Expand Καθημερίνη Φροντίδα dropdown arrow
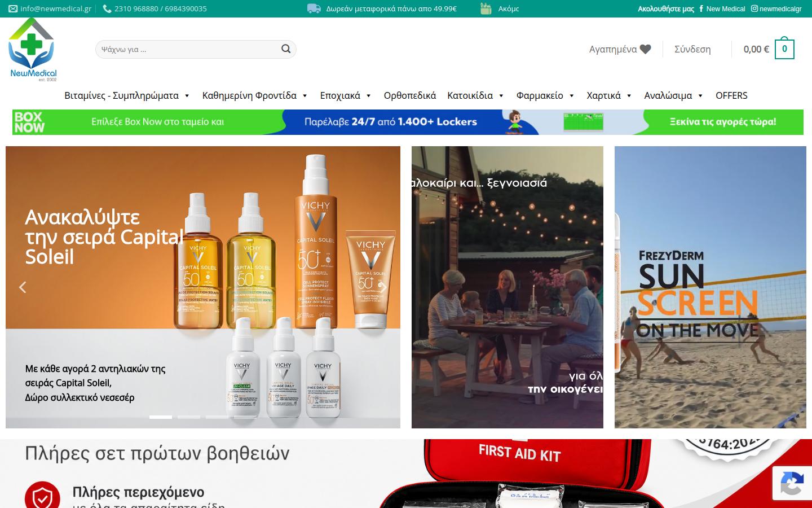The width and height of the screenshot is (812, 508). [x=305, y=96]
